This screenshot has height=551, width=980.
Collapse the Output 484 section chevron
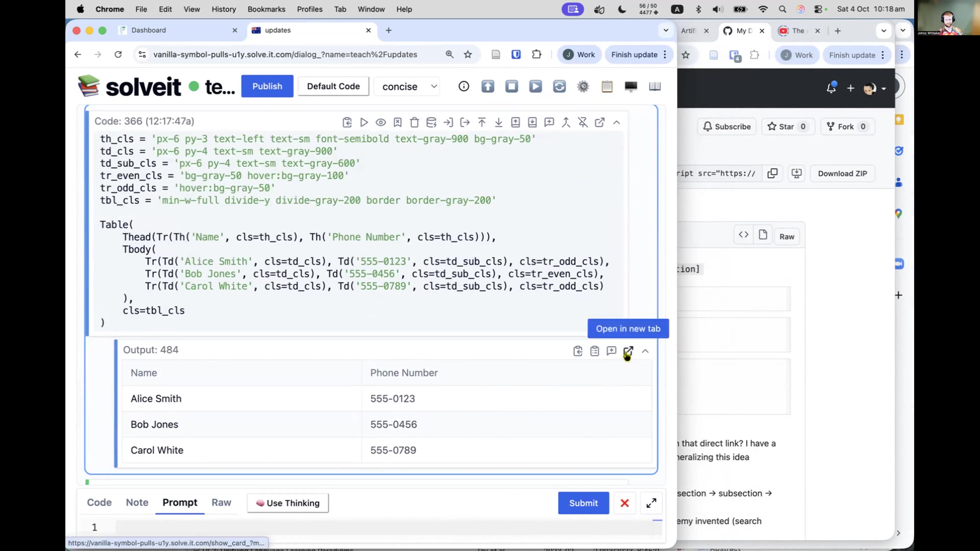(x=645, y=351)
